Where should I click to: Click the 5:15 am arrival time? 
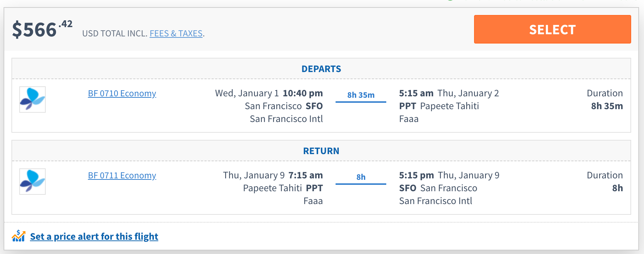coord(416,93)
